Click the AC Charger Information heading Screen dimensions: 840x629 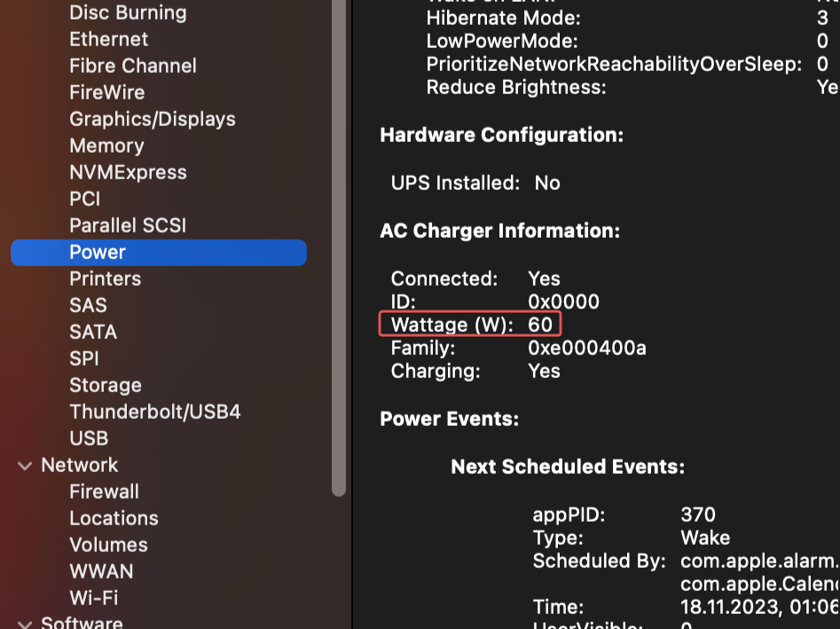click(x=499, y=231)
